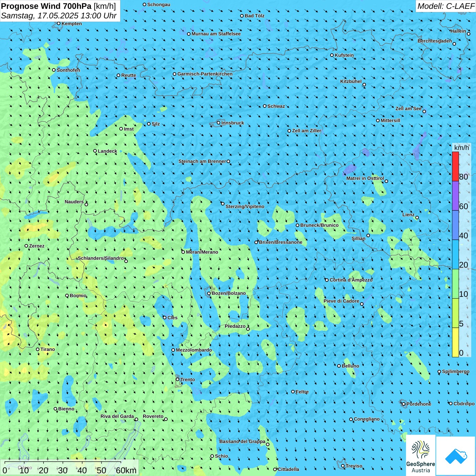The height and width of the screenshot is (476, 476).
Task: Click the Belluno location marker
Action: [x=339, y=366]
